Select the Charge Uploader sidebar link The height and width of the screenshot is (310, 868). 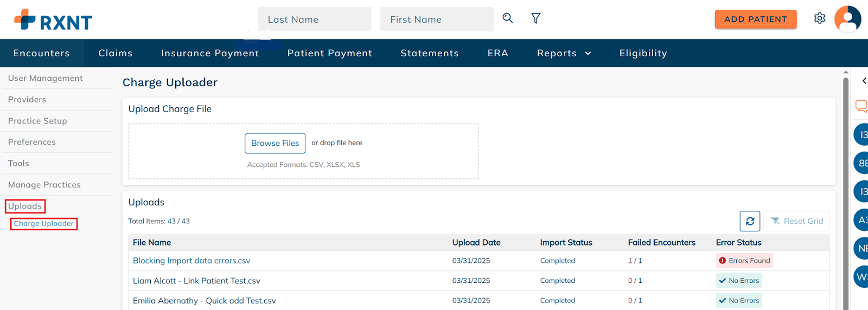(44, 223)
